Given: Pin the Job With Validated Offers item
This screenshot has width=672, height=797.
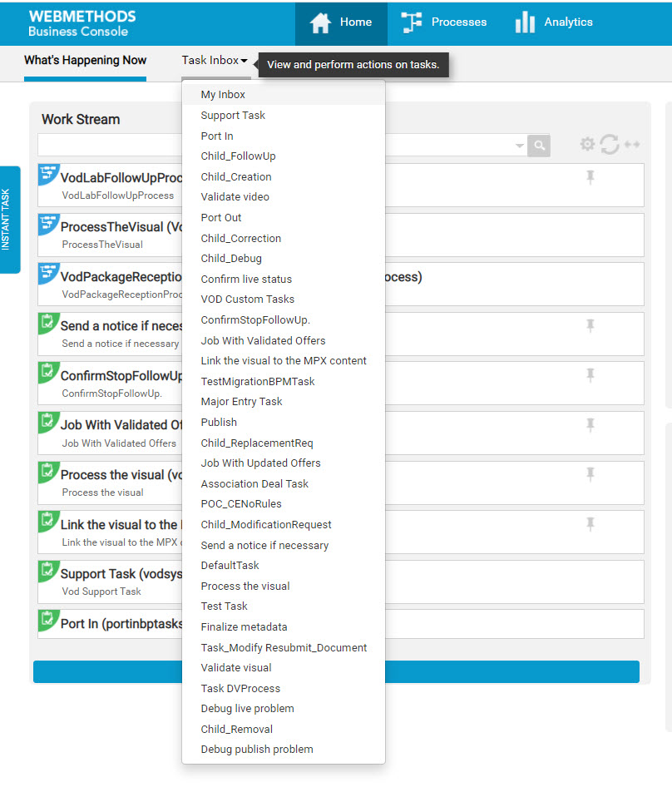Looking at the screenshot, I should (x=591, y=424).
